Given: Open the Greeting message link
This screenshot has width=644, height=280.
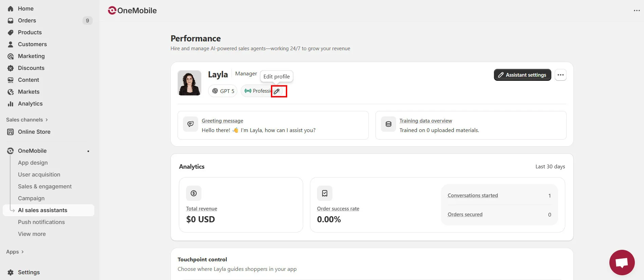Looking at the screenshot, I should (x=222, y=121).
